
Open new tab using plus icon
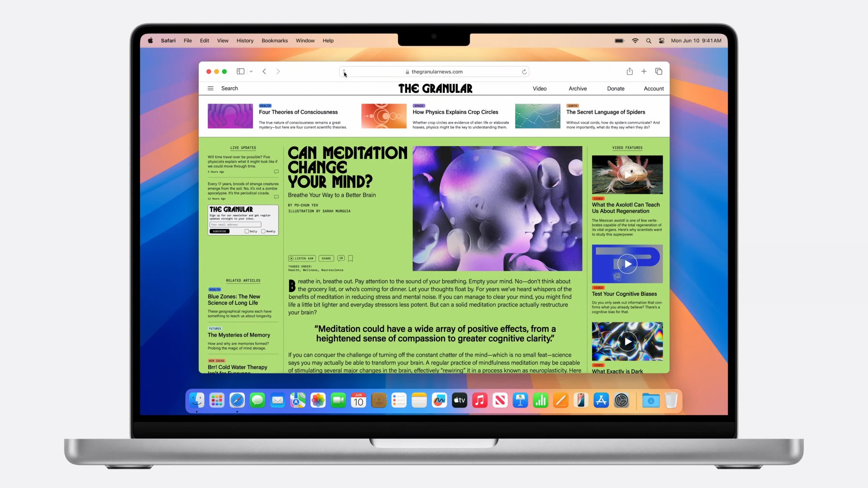[644, 72]
